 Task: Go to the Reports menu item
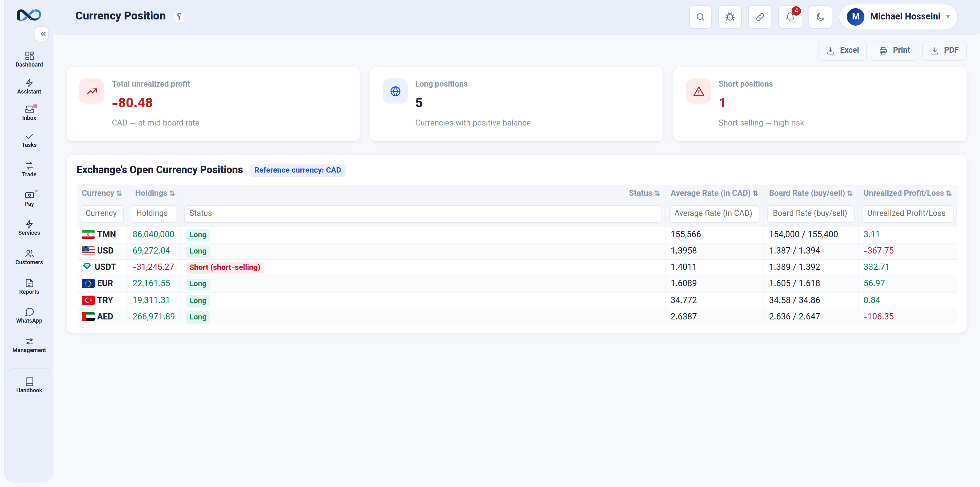(29, 287)
